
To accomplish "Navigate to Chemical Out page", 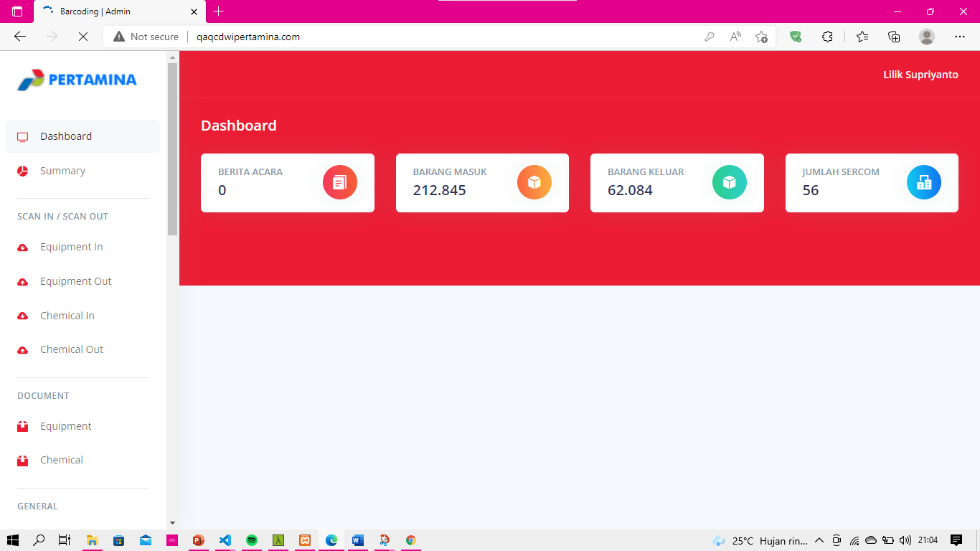I will 71,349.
